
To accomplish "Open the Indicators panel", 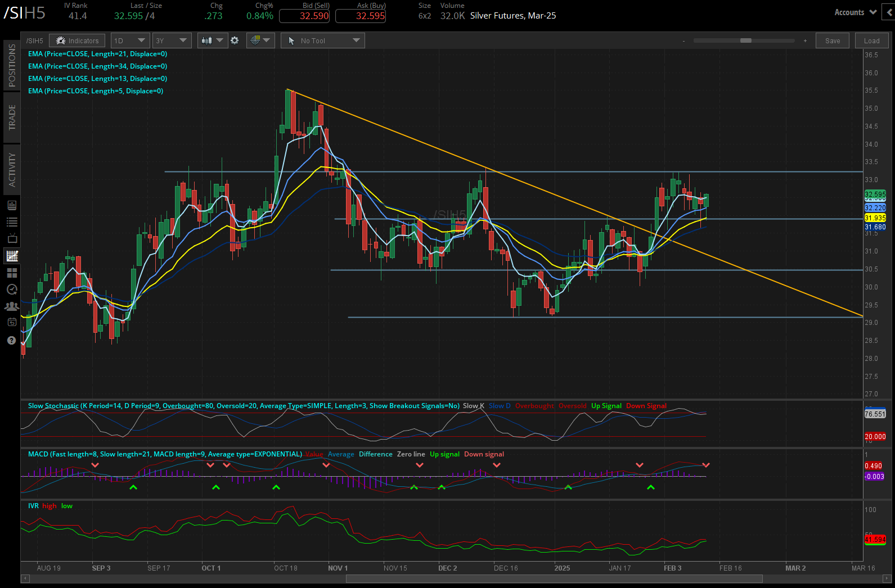I will [x=77, y=40].
